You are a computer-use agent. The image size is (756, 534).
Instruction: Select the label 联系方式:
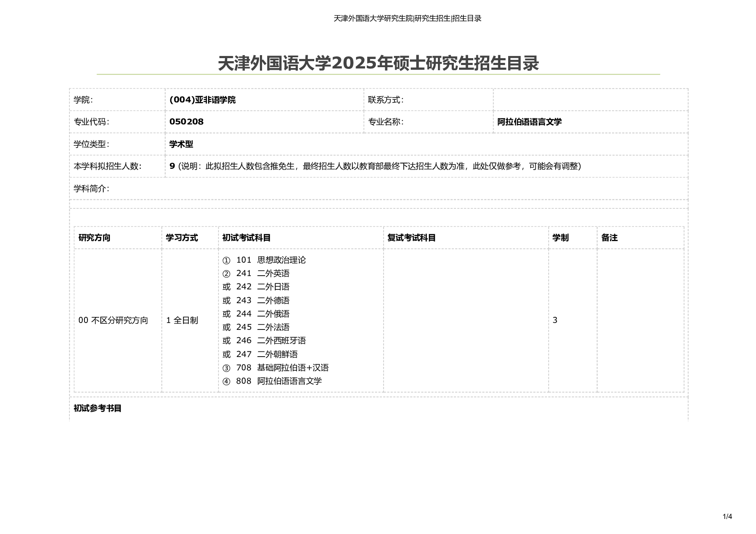[x=386, y=100]
